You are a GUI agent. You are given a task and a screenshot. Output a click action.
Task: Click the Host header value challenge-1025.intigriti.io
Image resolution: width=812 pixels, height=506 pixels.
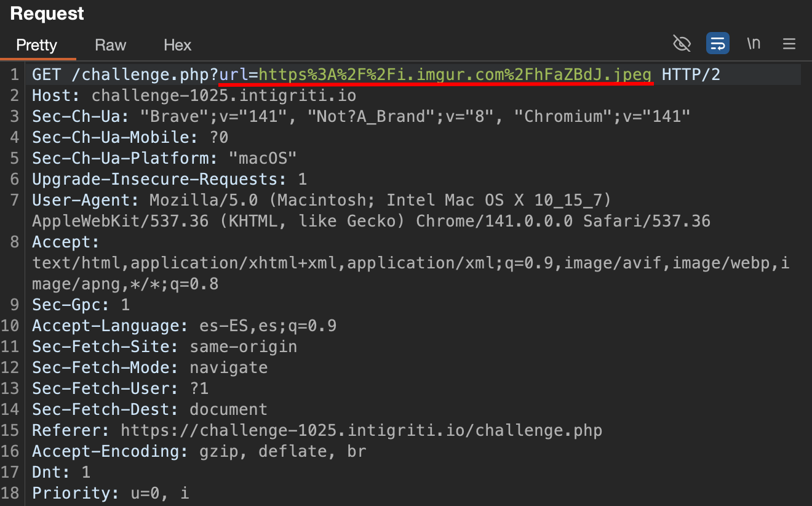(223, 96)
